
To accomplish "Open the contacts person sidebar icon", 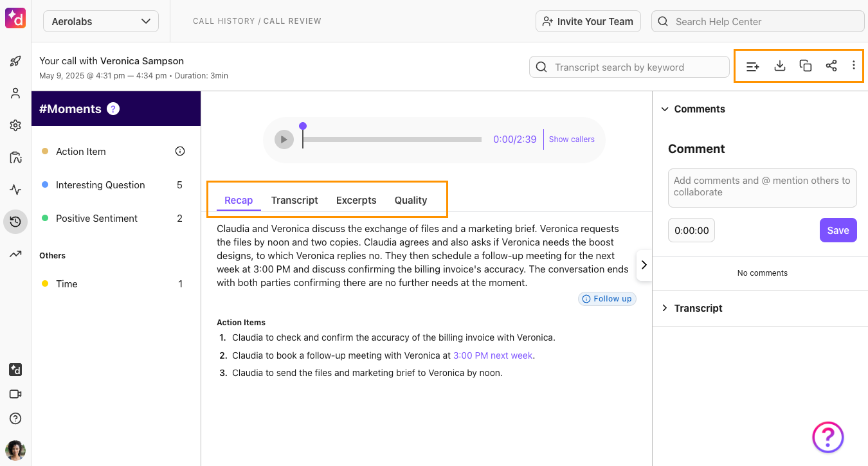I will [x=15, y=94].
